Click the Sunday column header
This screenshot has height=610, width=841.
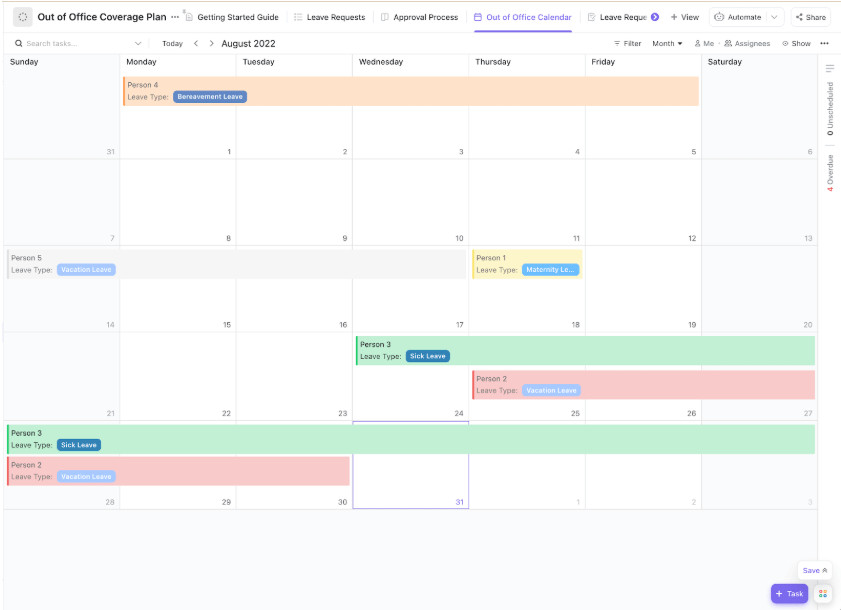pyautogui.click(x=24, y=62)
